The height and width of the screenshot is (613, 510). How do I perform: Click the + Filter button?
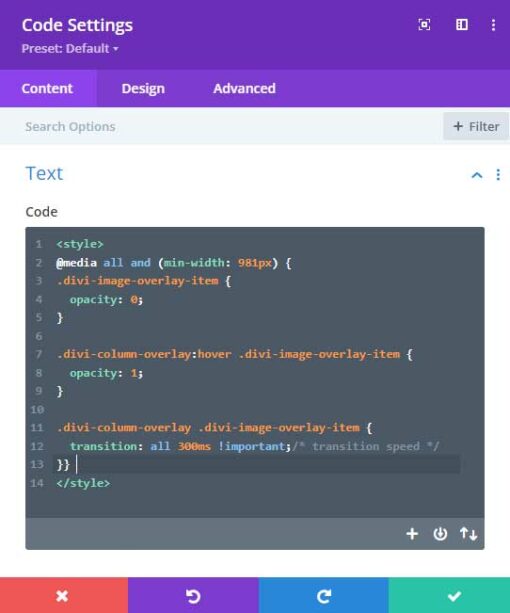point(476,126)
